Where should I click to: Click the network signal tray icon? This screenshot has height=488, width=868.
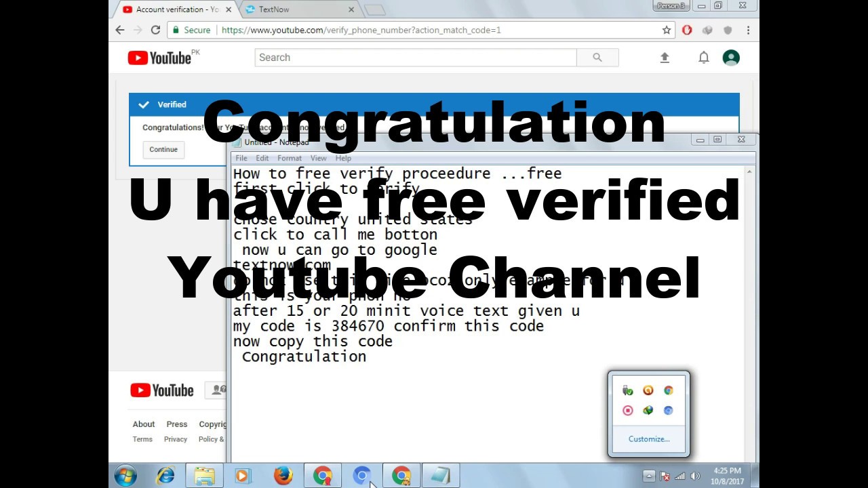pyautogui.click(x=680, y=476)
